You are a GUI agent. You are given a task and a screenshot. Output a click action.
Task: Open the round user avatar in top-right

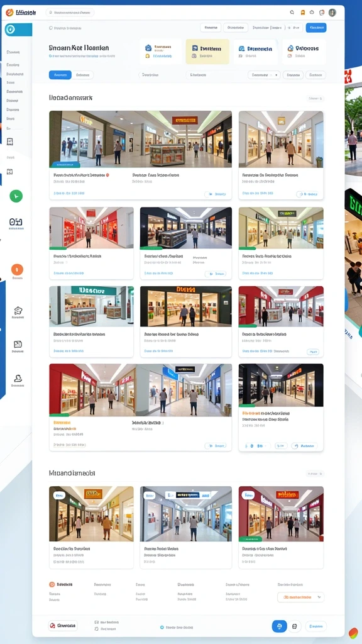coord(332,13)
